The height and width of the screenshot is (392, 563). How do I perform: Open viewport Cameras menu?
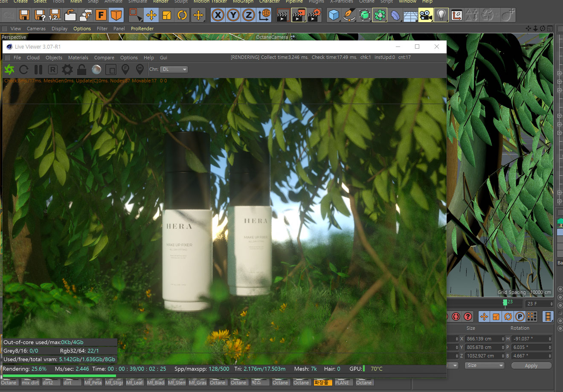(x=36, y=29)
